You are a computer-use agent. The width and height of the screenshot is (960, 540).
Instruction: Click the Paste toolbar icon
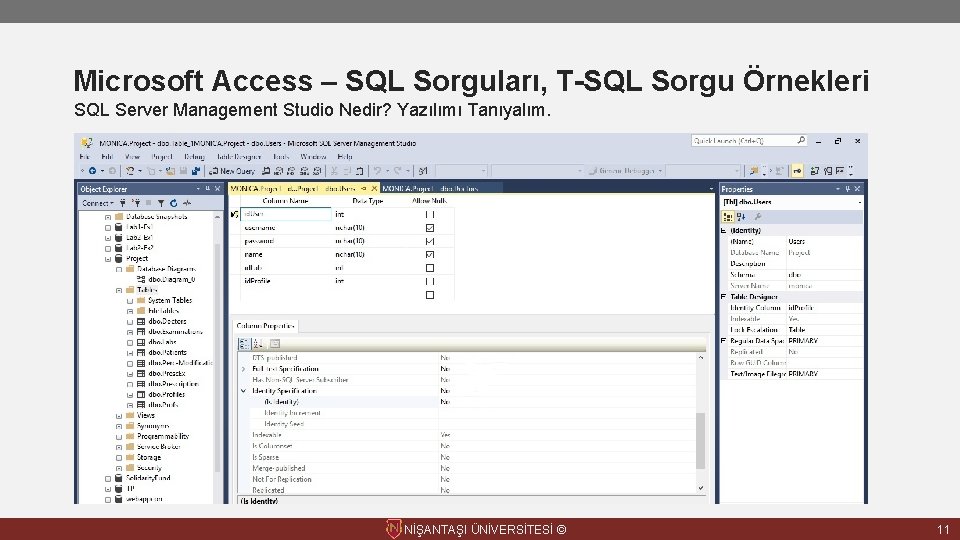[360, 171]
